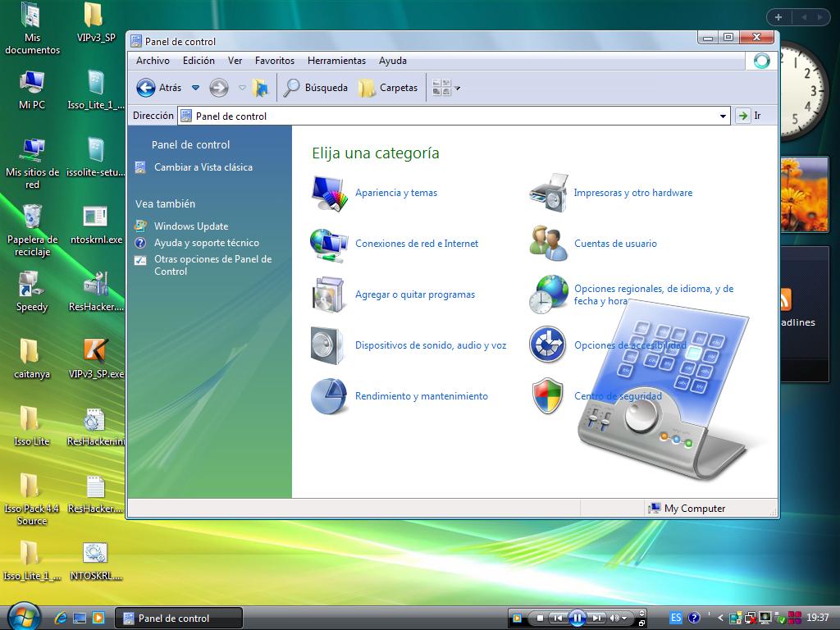The image size is (840, 630).
Task: Open the Conexiones de red e Internet icon
Action: point(328,244)
